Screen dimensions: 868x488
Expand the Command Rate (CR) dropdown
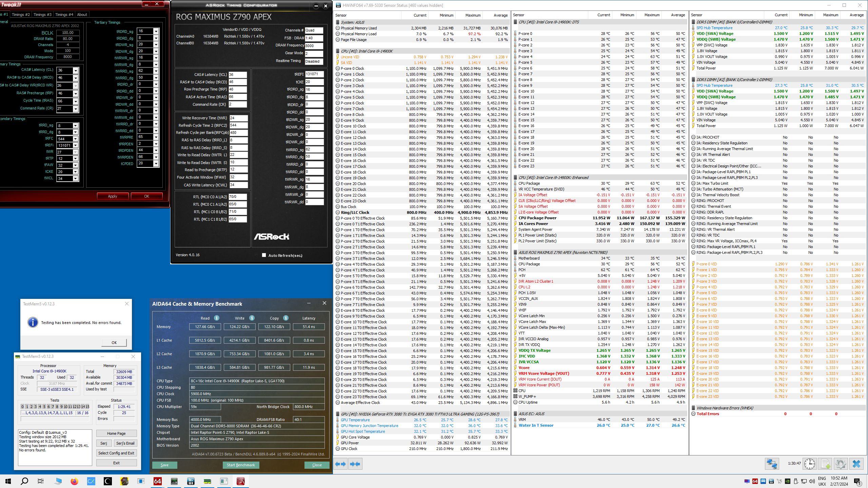[76, 109]
